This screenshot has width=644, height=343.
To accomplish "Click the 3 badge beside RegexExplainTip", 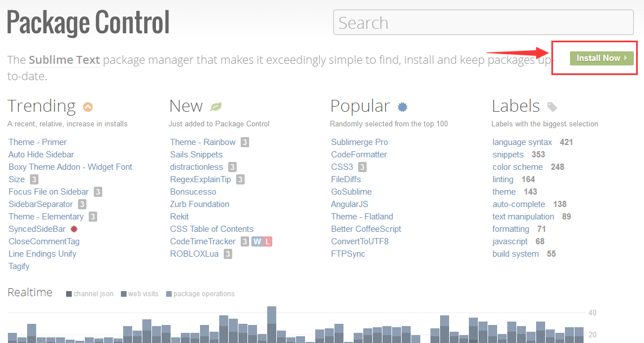I will click(x=241, y=179).
